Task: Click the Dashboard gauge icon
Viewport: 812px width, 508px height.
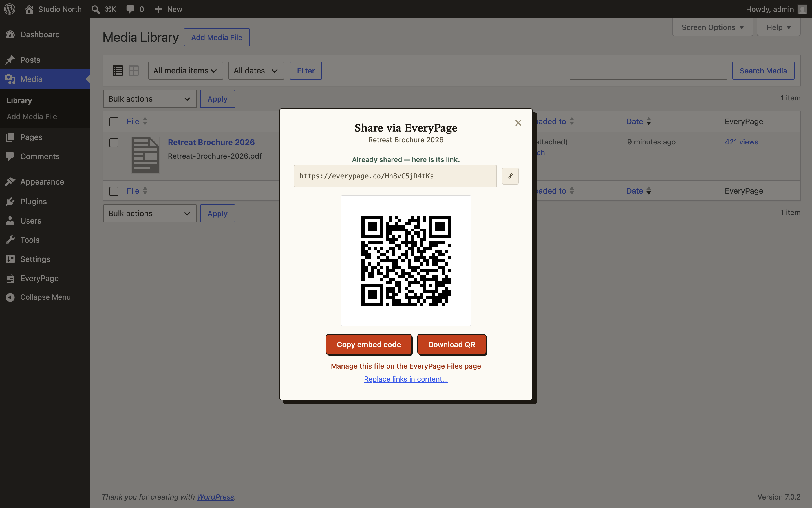Action: (x=10, y=34)
